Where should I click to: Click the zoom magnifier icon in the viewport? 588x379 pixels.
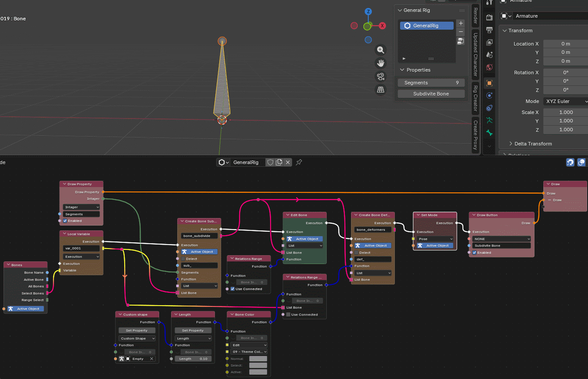coord(380,50)
